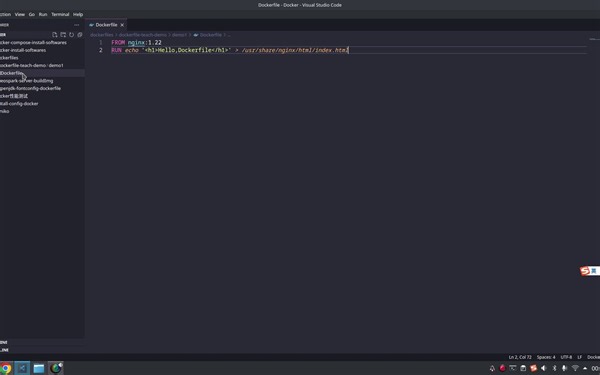Image resolution: width=600 pixels, height=375 pixels.
Task: Click the globe application taskbar icon
Action: tap(56, 368)
